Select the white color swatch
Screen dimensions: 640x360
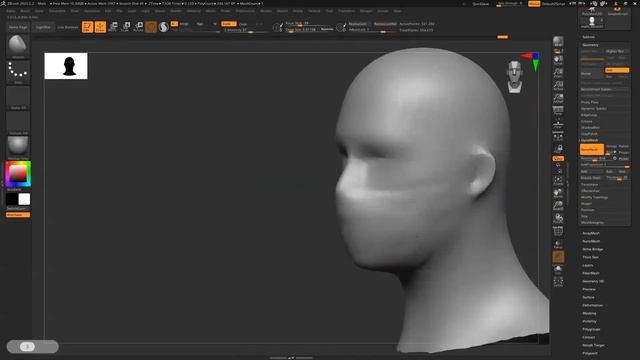pyautogui.click(x=24, y=199)
